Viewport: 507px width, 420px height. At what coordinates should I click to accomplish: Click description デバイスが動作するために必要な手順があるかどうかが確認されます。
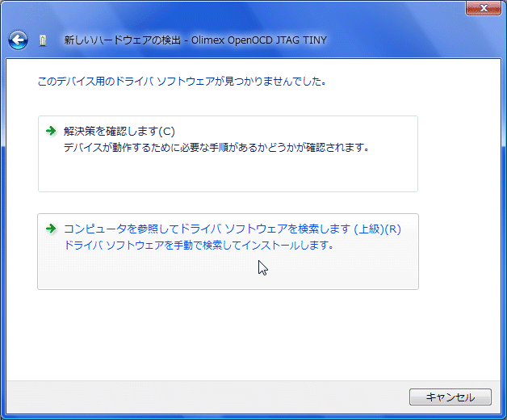(x=216, y=148)
